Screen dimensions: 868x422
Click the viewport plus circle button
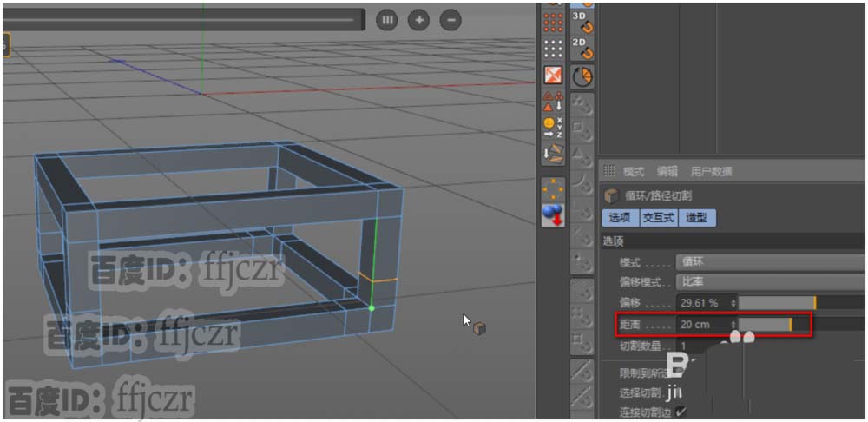(x=419, y=21)
